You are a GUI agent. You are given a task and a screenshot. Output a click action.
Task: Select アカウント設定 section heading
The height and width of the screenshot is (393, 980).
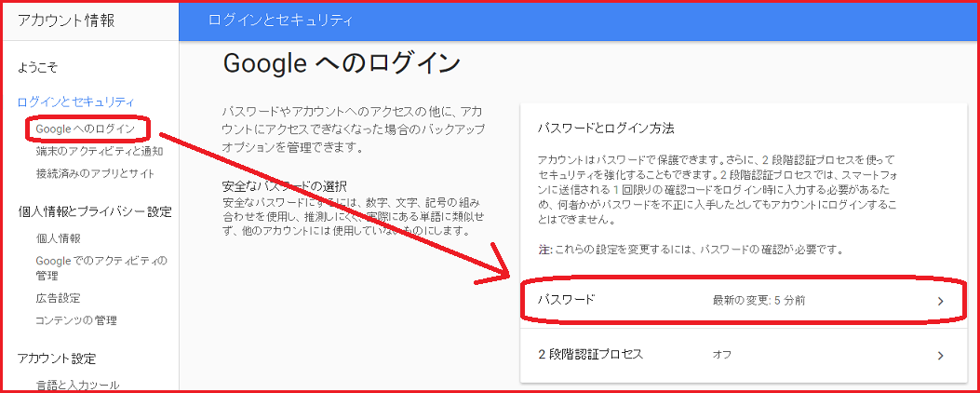57,359
